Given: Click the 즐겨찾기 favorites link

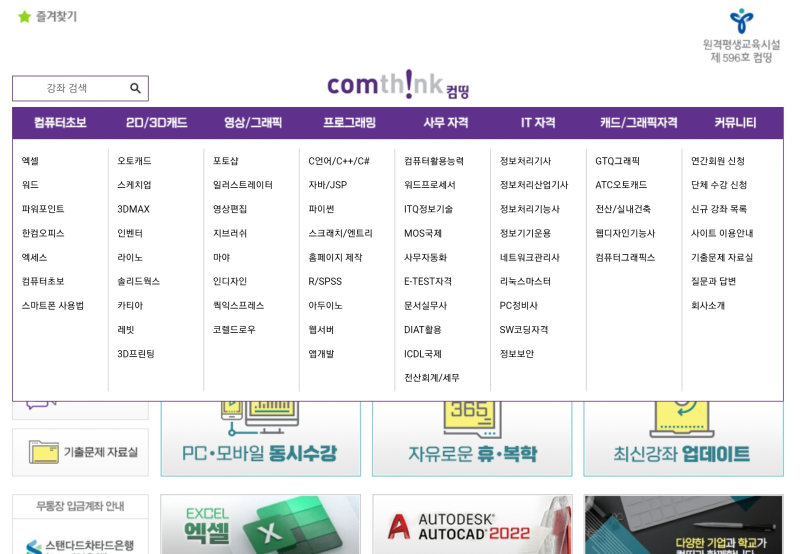Looking at the screenshot, I should coord(56,17).
